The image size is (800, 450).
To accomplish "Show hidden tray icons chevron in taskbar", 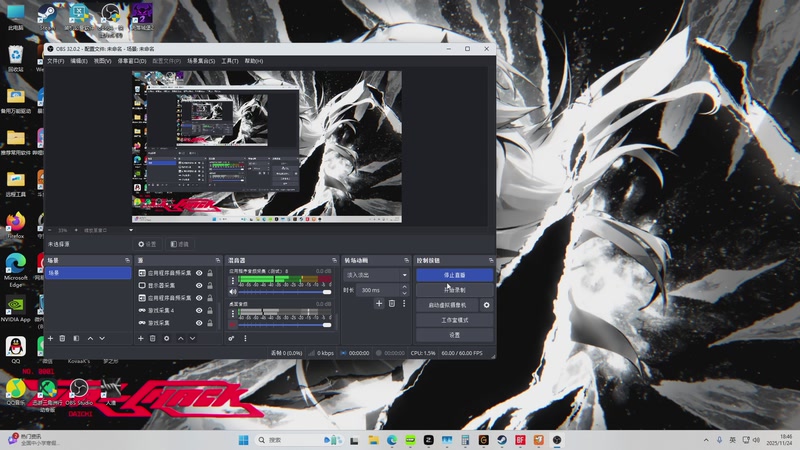I will point(706,440).
